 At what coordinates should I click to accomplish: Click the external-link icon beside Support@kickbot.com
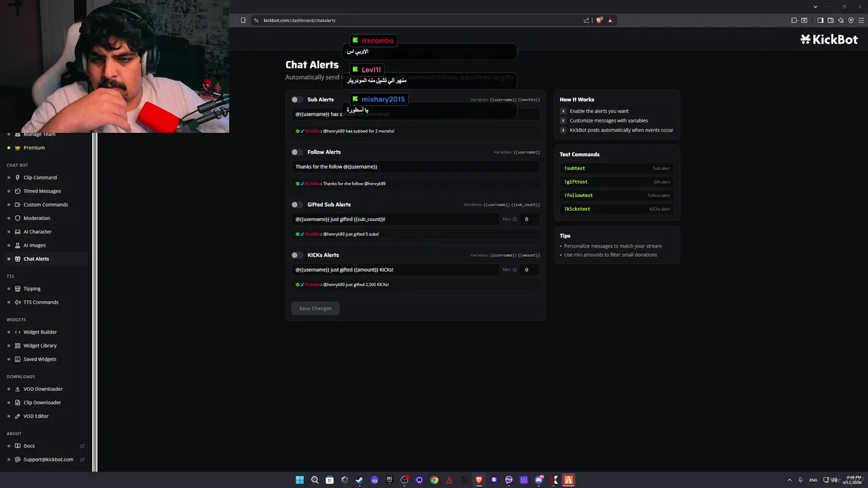(83, 460)
